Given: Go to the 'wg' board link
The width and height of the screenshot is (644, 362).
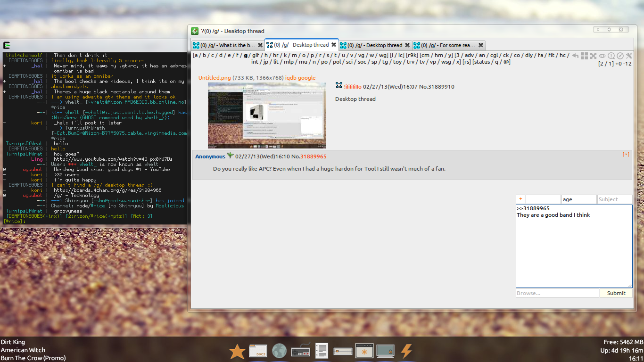Looking at the screenshot, I should (x=383, y=55).
